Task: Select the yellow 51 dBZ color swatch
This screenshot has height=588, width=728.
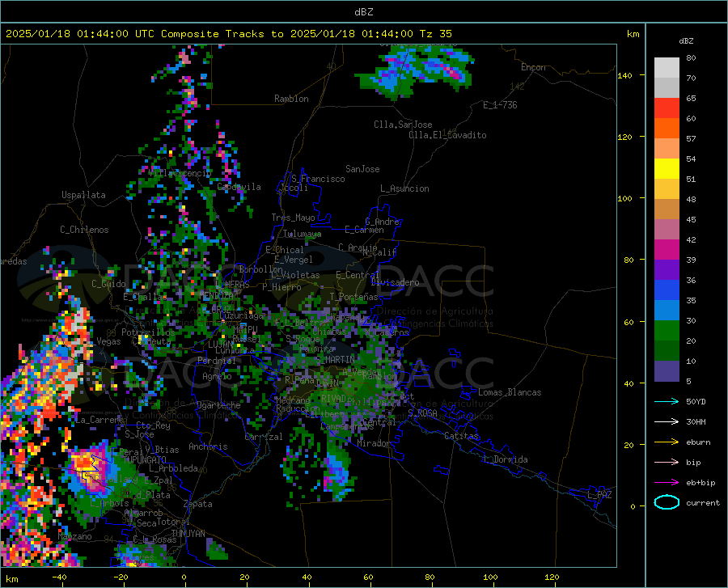Action: [x=667, y=169]
